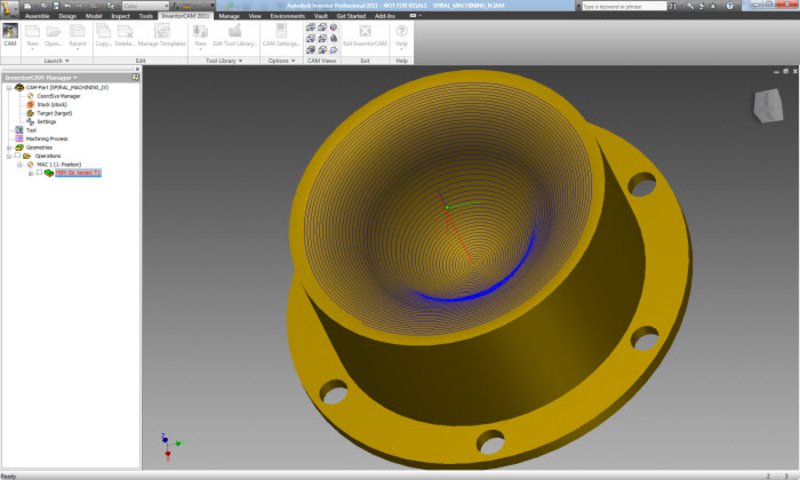The width and height of the screenshot is (800, 480).
Task: Open CoordSys Manager in the tree
Action: pos(58,96)
